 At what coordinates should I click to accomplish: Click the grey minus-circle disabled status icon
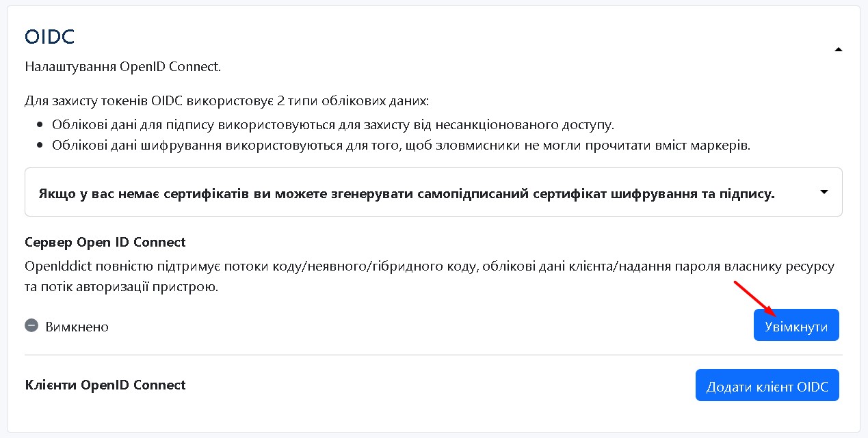(x=31, y=326)
